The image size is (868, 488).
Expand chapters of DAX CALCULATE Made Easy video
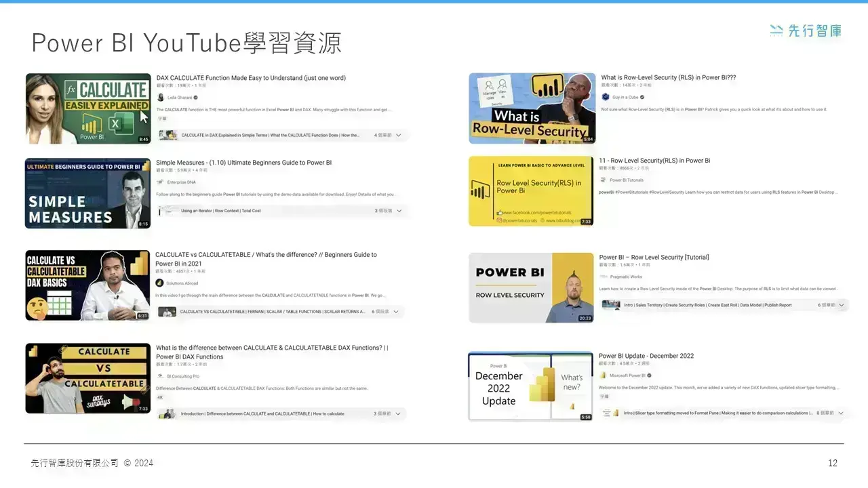point(398,135)
